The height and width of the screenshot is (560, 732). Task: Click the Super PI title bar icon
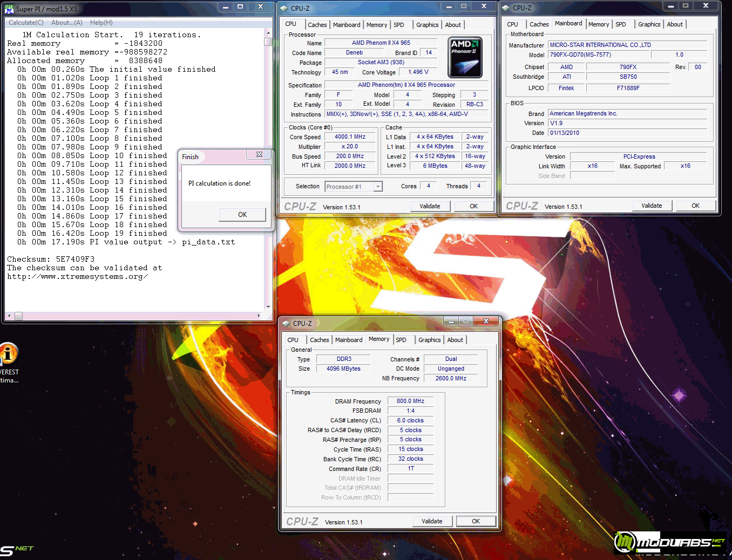click(9, 9)
